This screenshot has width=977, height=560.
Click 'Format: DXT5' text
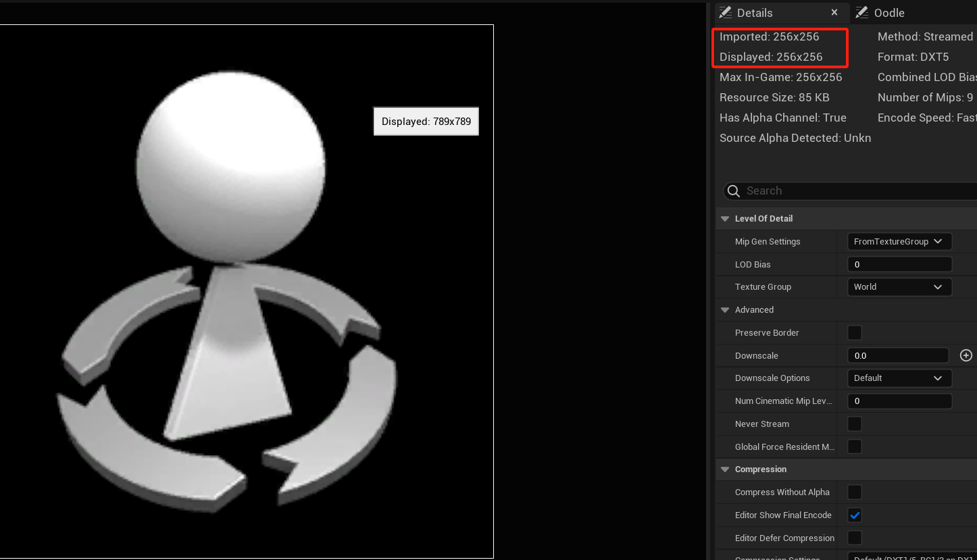[x=913, y=57]
